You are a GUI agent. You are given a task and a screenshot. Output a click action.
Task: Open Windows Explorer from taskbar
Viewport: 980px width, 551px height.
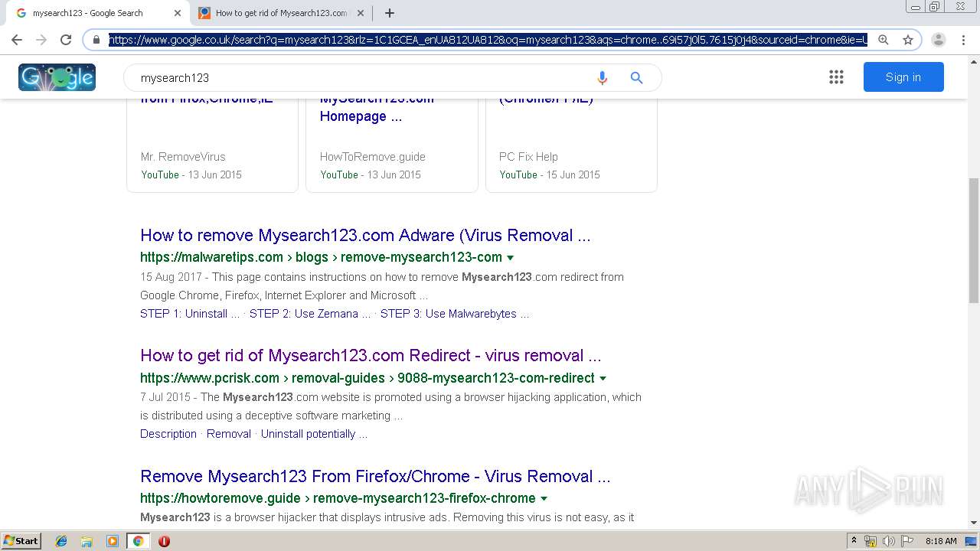coord(87,541)
